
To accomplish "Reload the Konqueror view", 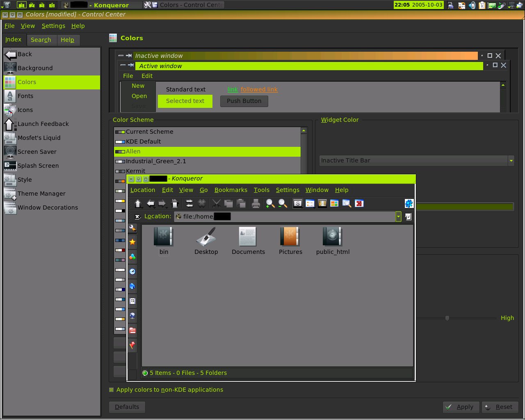I will click(x=189, y=203).
